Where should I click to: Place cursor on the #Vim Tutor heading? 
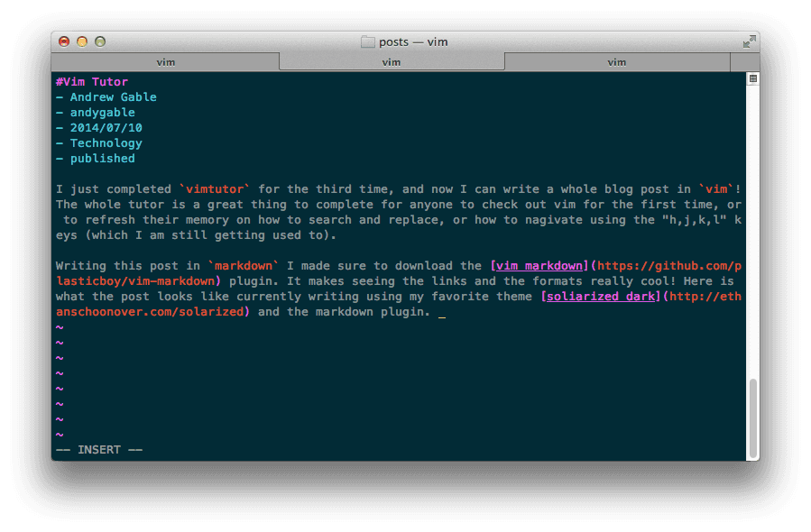(92, 82)
